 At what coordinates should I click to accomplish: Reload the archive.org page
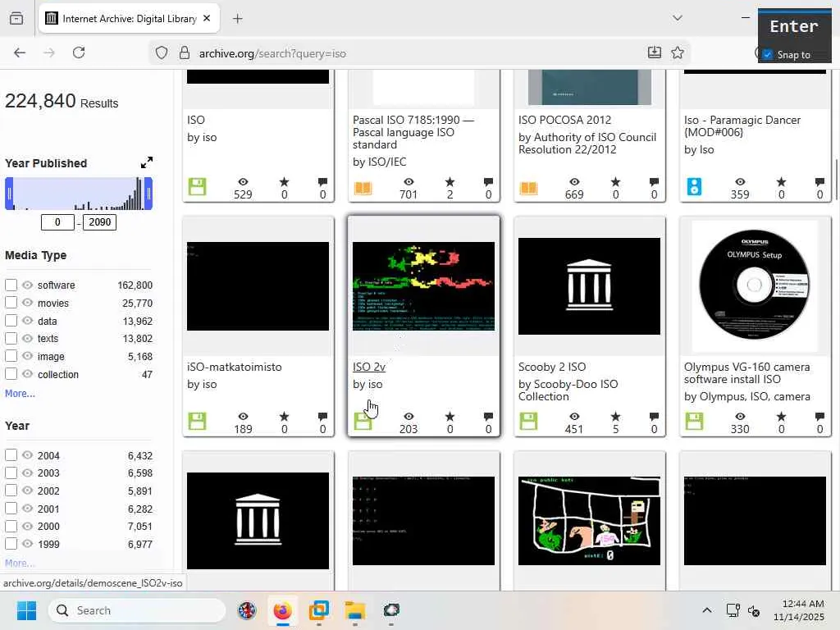79,52
